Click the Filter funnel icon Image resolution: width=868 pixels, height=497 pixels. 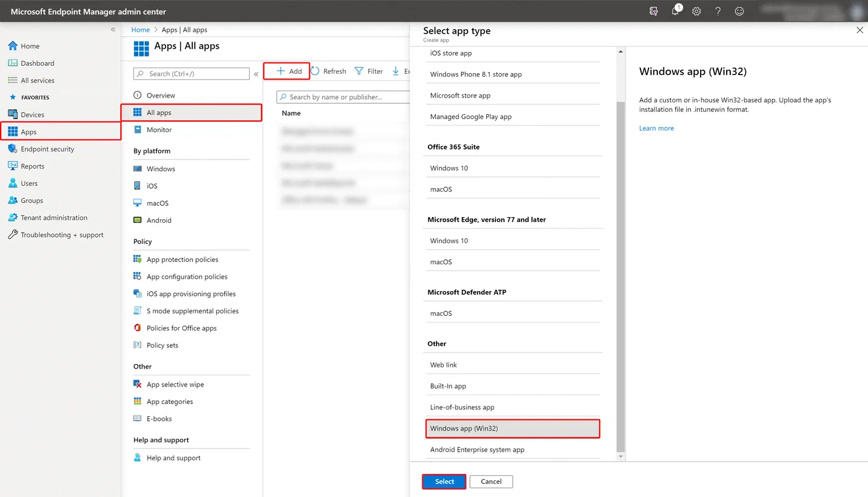tap(359, 71)
